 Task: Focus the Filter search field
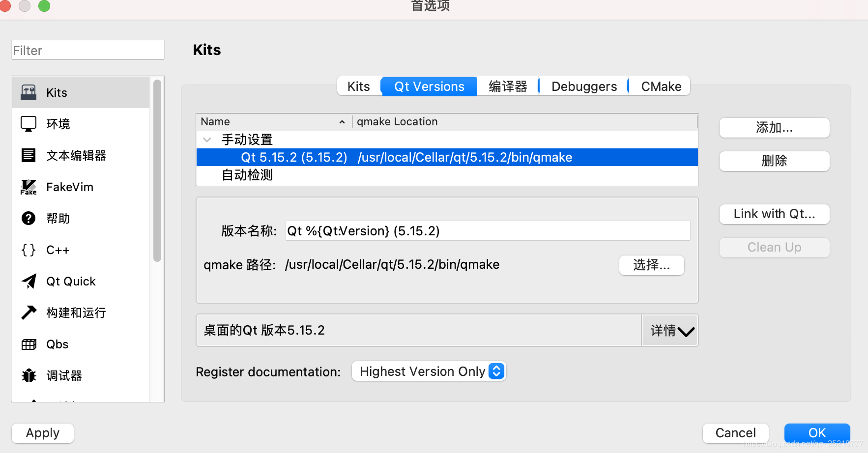point(88,50)
